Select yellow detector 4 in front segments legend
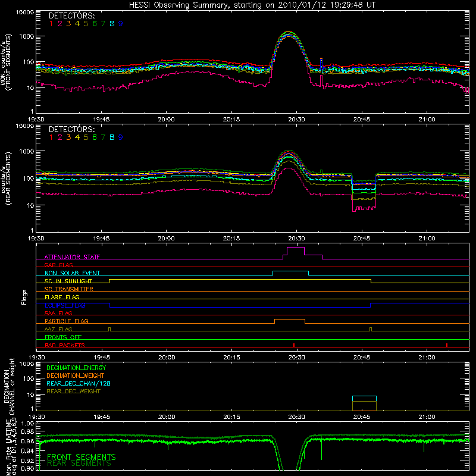The image size is (476, 476). [x=77, y=24]
